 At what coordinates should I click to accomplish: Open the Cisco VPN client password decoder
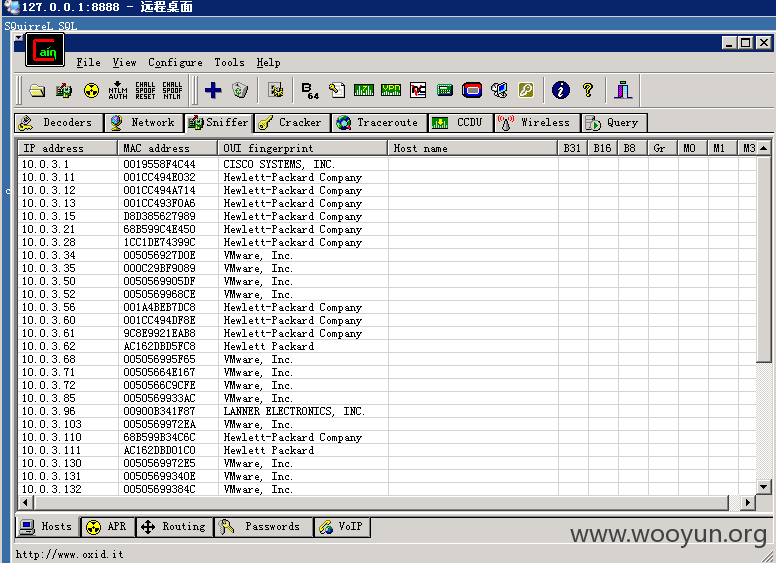click(x=391, y=91)
